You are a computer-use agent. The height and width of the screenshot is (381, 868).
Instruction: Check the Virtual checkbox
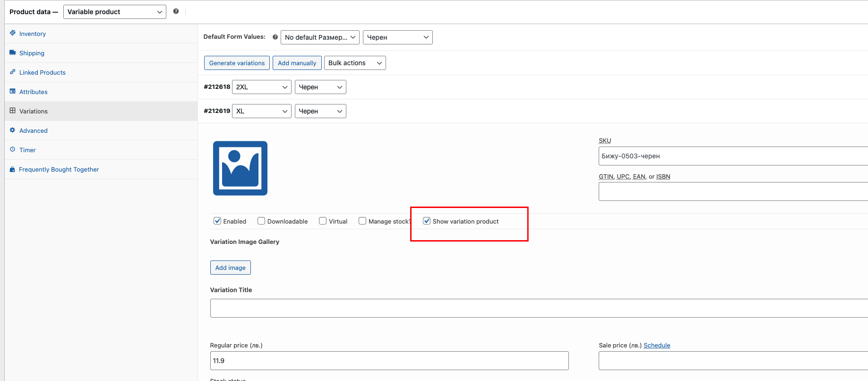coord(323,221)
